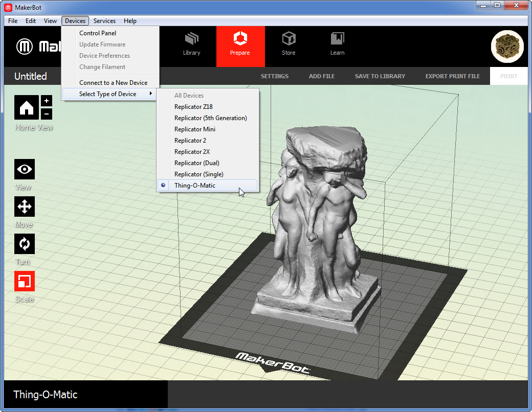The image size is (532, 412).
Task: Open the File menu
Action: pos(13,21)
